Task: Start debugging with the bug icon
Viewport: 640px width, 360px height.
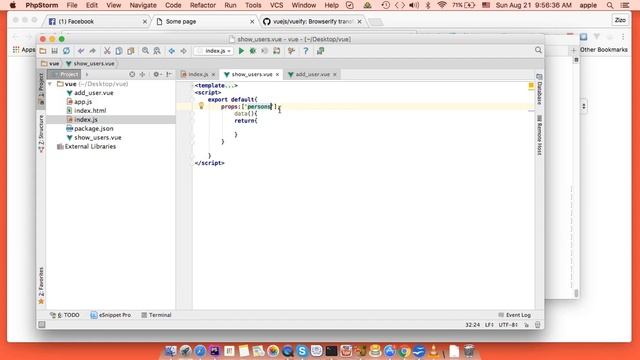Action: click(253, 51)
